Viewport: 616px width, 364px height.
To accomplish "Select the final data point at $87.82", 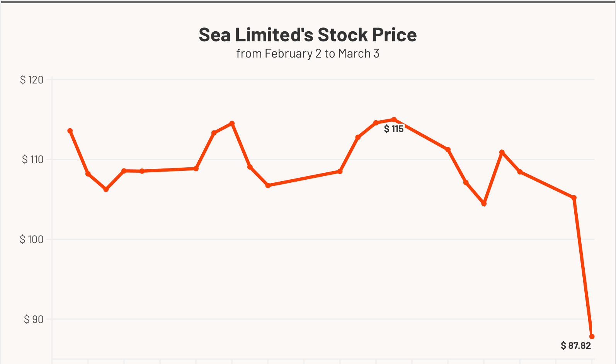I will click(592, 337).
